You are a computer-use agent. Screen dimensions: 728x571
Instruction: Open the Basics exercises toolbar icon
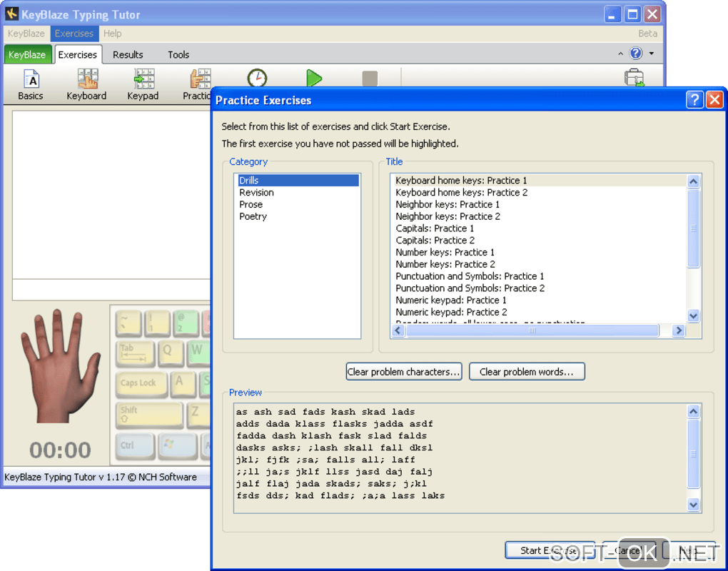pos(31,84)
